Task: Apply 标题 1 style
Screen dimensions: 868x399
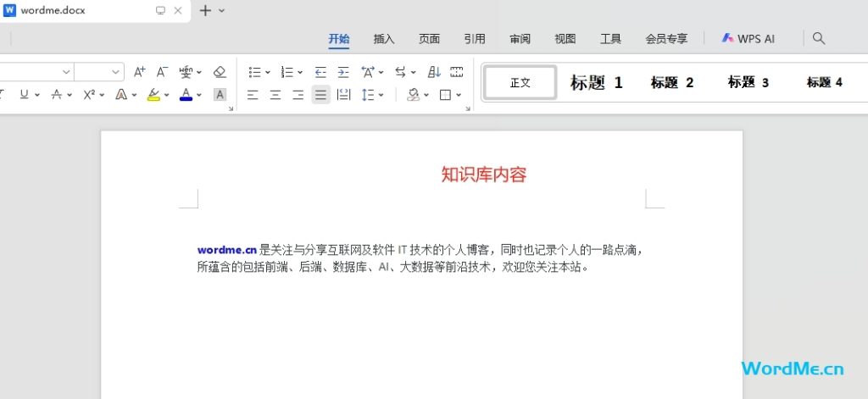Action: point(596,83)
